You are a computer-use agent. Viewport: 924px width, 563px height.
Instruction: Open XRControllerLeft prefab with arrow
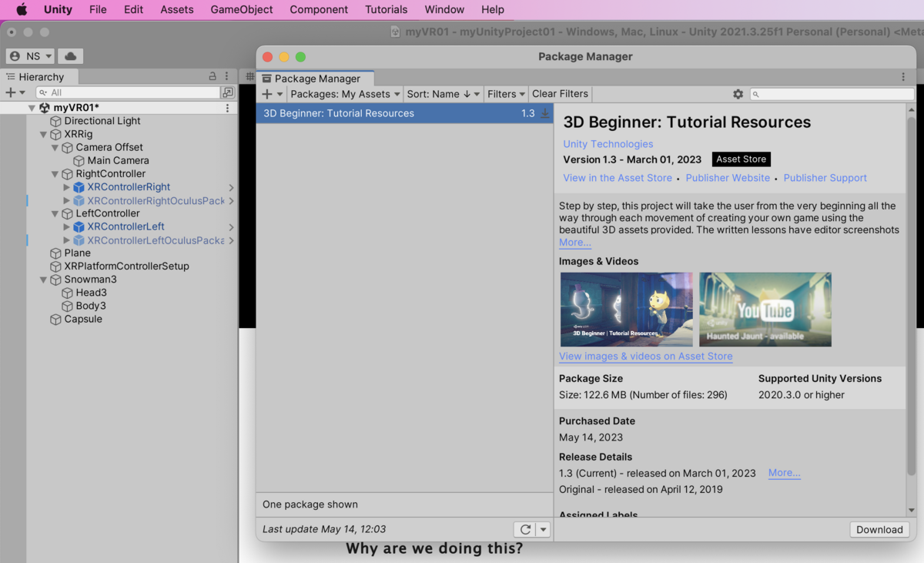point(231,227)
